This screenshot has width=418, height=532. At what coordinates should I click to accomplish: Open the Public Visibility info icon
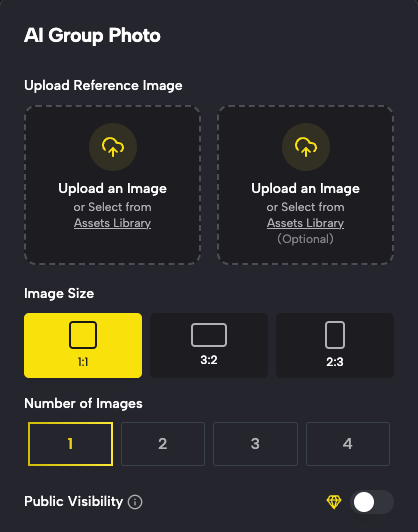pyautogui.click(x=135, y=502)
